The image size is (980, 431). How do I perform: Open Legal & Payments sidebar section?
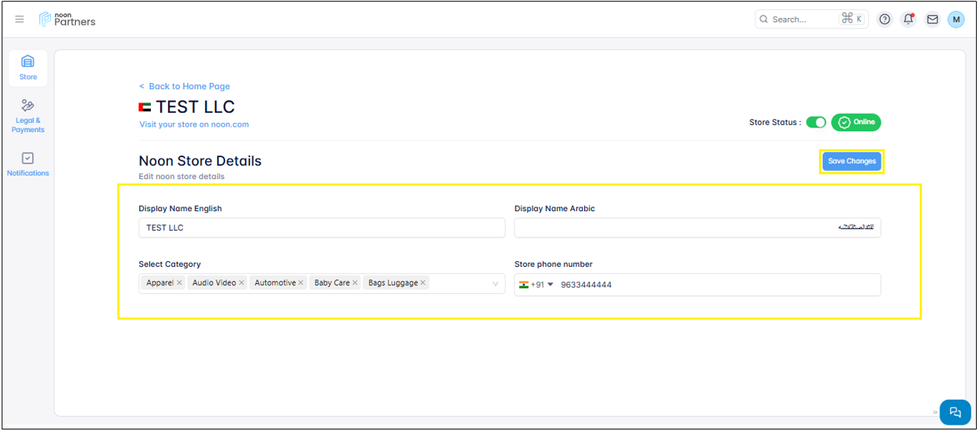(28, 116)
